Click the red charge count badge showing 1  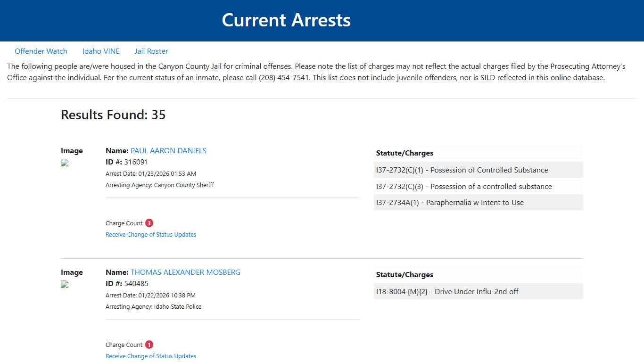(x=149, y=344)
